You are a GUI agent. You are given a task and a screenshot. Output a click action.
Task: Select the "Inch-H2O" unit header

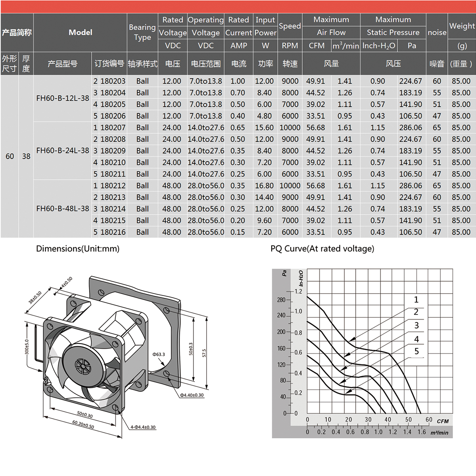point(379,46)
